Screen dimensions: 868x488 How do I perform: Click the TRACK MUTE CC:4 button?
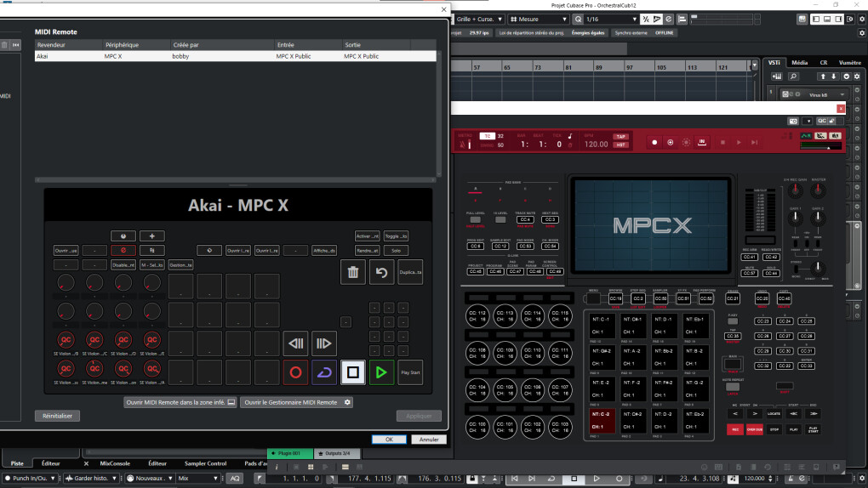525,219
